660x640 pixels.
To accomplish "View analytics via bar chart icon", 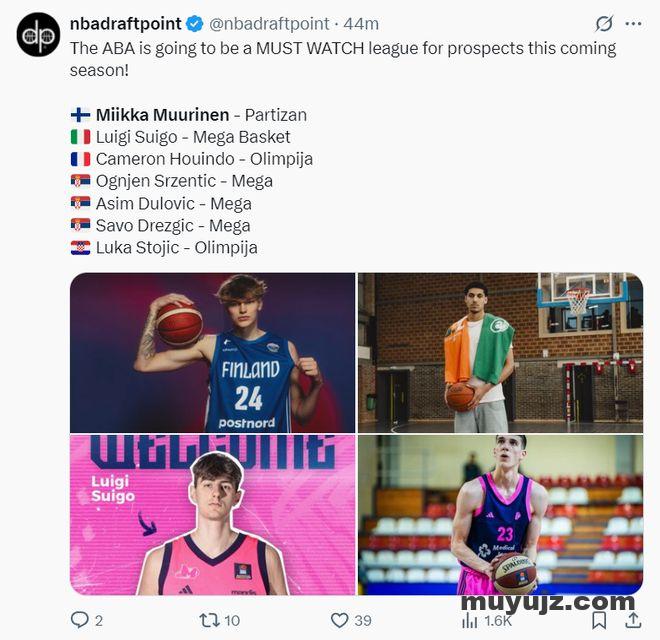I will [x=469, y=620].
